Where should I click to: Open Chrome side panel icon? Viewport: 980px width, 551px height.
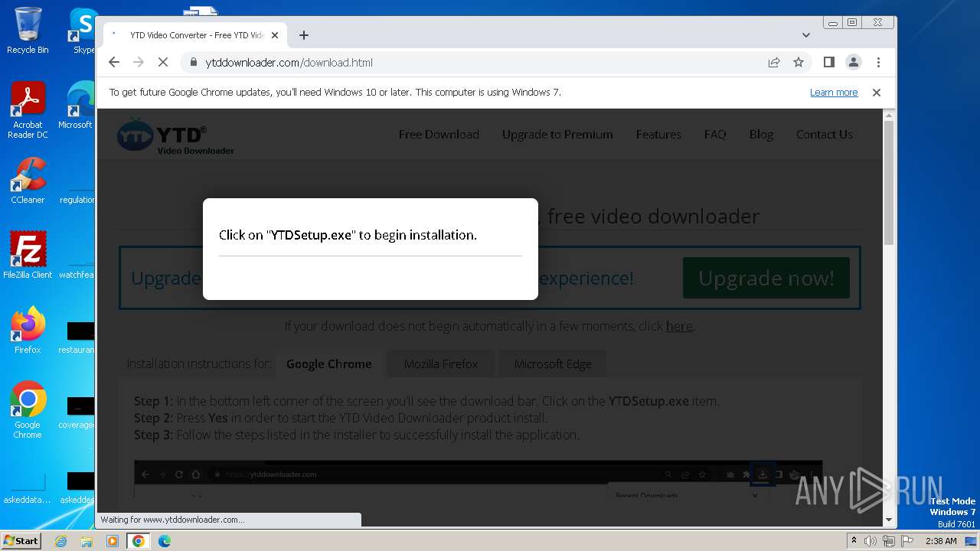pyautogui.click(x=828, y=62)
